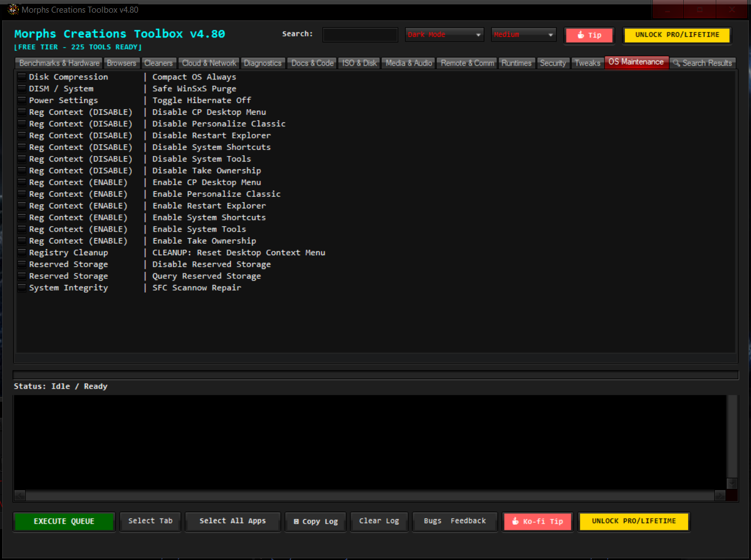The image size is (751, 560).
Task: Tick the Reset Desktop Context Menu cleanup checkbox
Action: coord(22,252)
